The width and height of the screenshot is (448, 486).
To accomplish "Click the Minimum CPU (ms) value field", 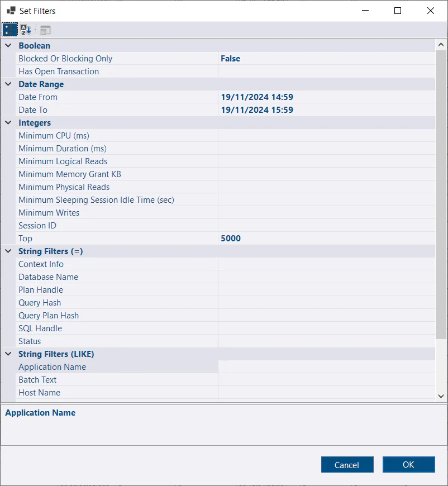I will (326, 135).
